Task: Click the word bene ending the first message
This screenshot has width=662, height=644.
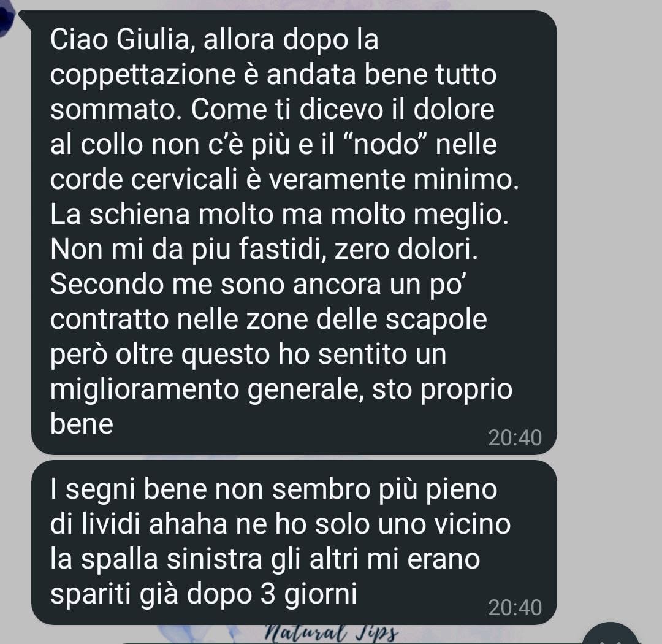Action: point(82,424)
